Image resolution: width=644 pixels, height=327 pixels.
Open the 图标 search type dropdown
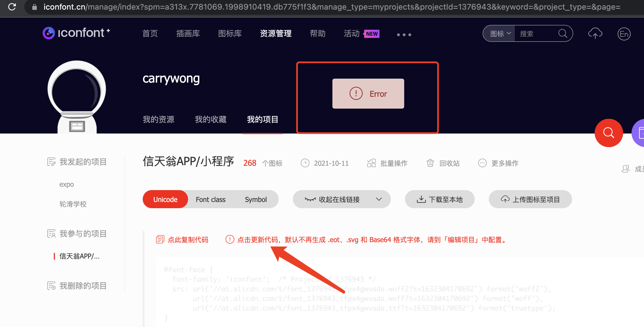click(x=499, y=33)
